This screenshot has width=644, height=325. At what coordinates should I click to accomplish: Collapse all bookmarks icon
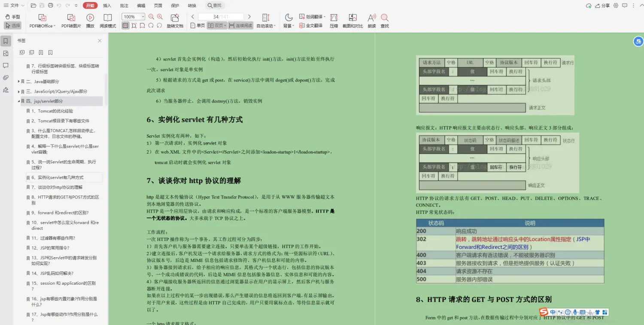[31, 52]
